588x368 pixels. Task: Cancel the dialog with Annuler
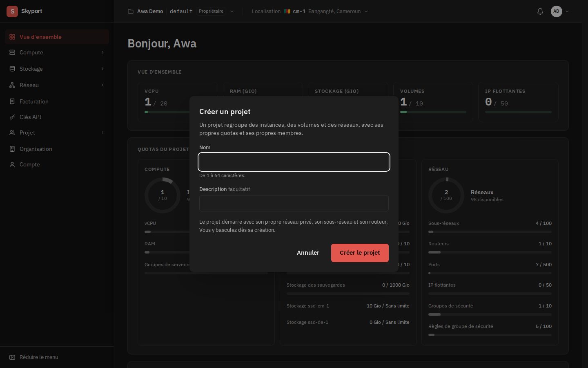308,253
